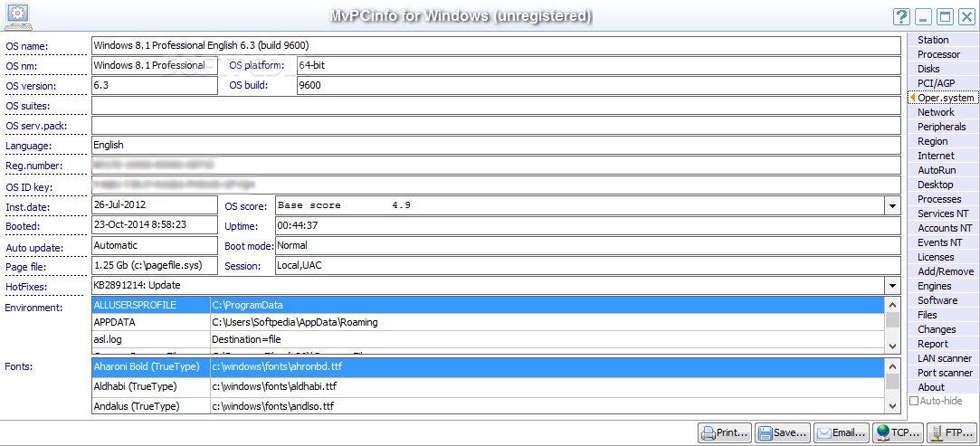Click the OS platform 64-bit field
This screenshot has width=980, height=446.
[x=598, y=65]
